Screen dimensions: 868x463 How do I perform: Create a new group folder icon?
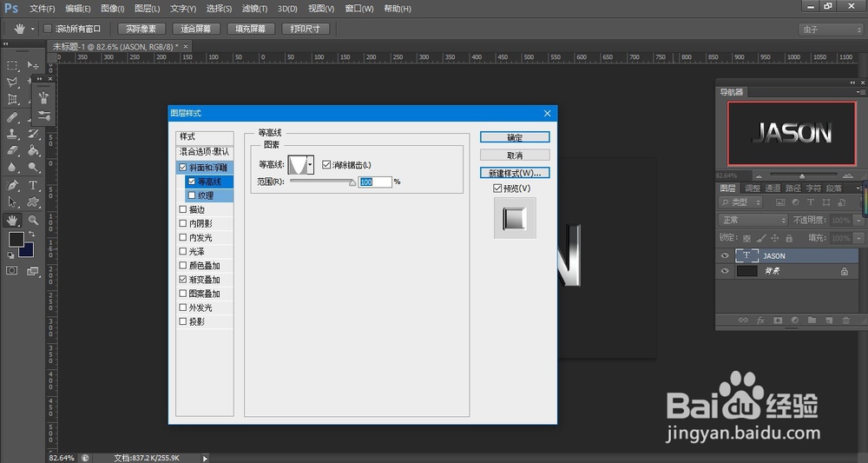(812, 321)
